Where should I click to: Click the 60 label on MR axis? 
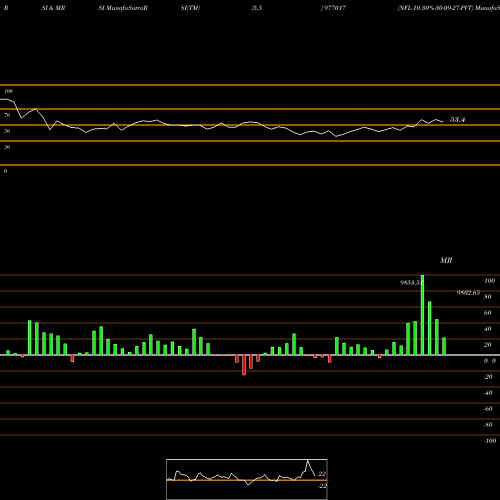click(488, 313)
